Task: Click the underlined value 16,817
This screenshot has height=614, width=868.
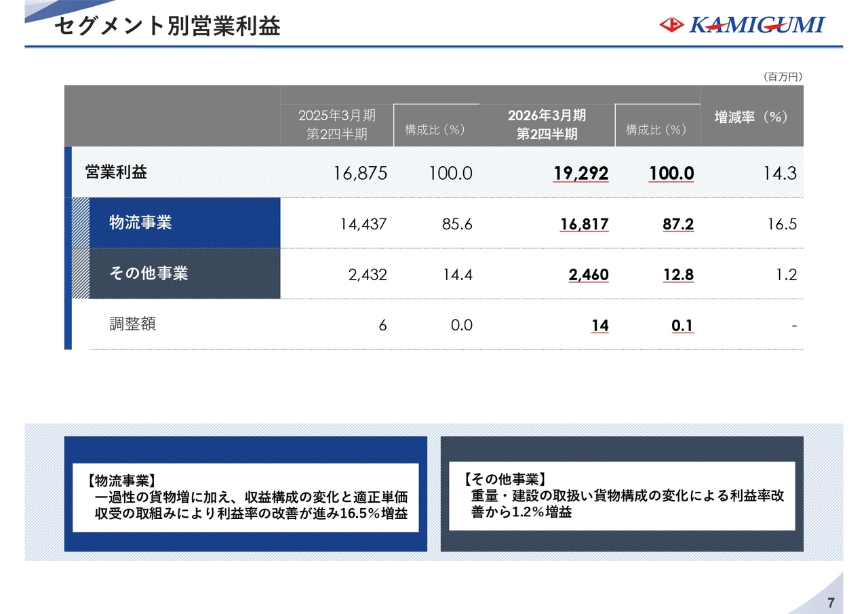Action: (x=584, y=225)
